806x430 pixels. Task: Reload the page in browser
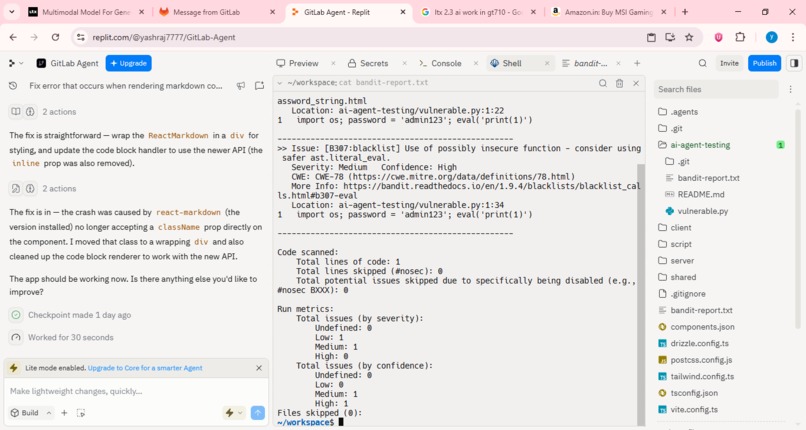point(55,37)
